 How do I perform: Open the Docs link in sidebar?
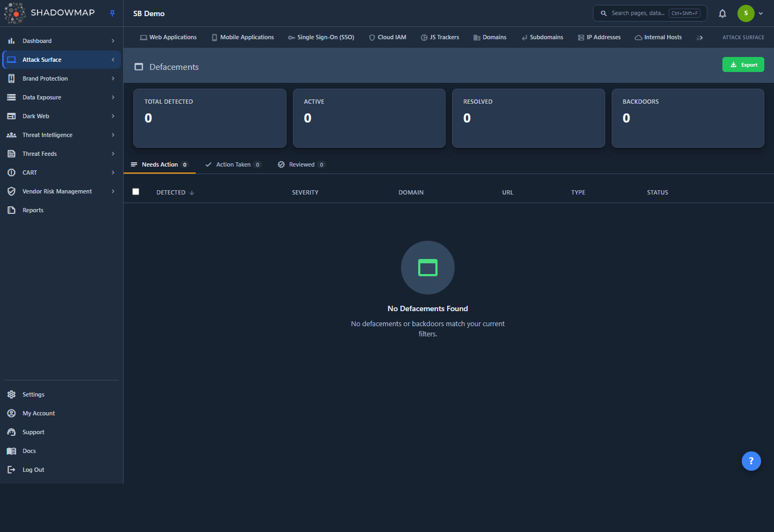29,451
